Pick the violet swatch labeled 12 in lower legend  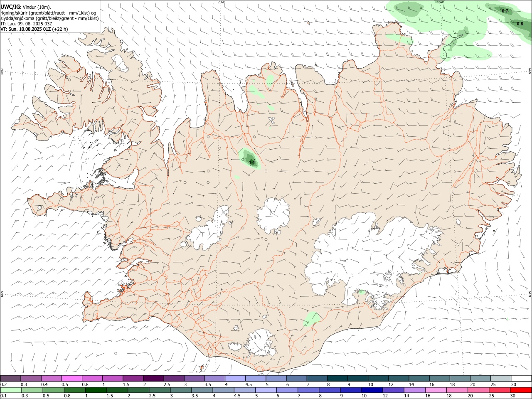coord(393,390)
